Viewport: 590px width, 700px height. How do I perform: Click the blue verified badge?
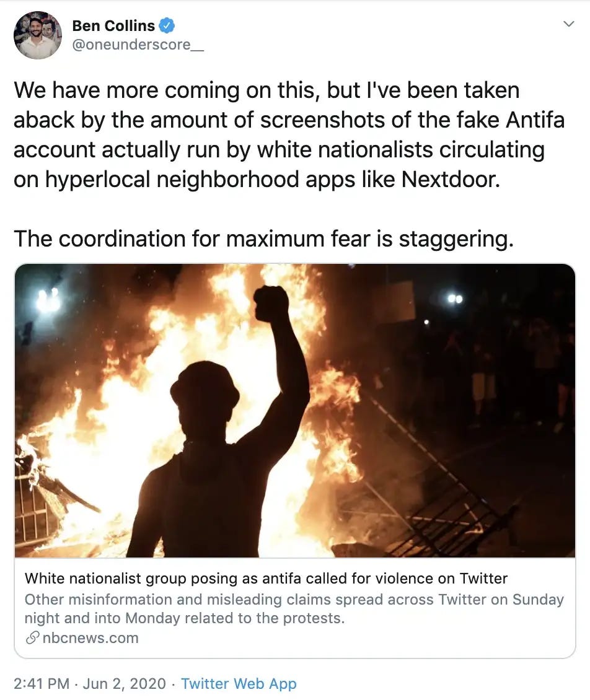pyautogui.click(x=167, y=26)
